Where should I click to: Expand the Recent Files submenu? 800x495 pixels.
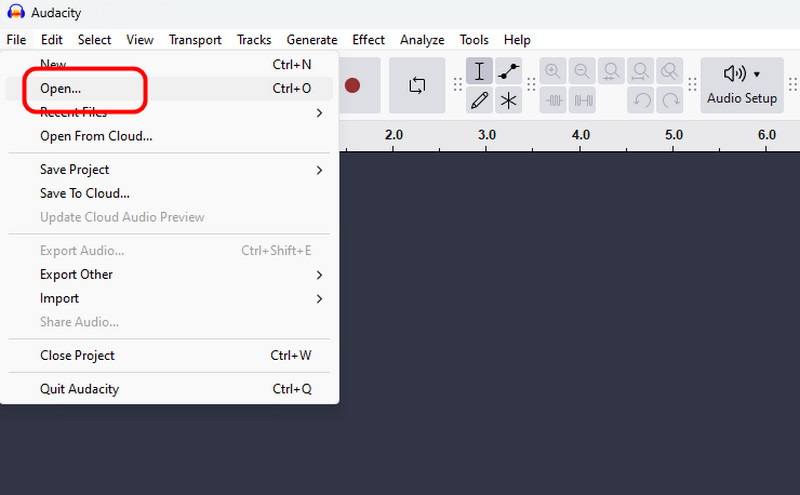[x=169, y=112]
